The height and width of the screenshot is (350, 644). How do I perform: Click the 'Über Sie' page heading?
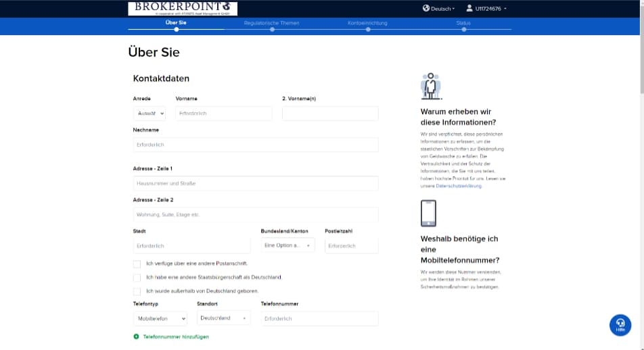[x=154, y=52]
